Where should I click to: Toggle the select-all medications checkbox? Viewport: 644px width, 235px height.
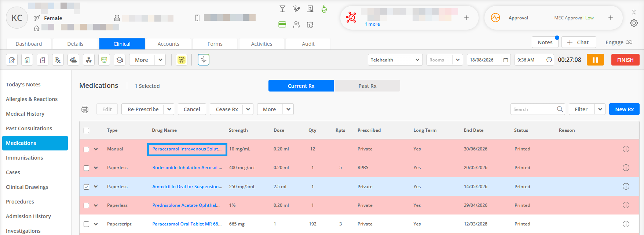[x=87, y=131]
